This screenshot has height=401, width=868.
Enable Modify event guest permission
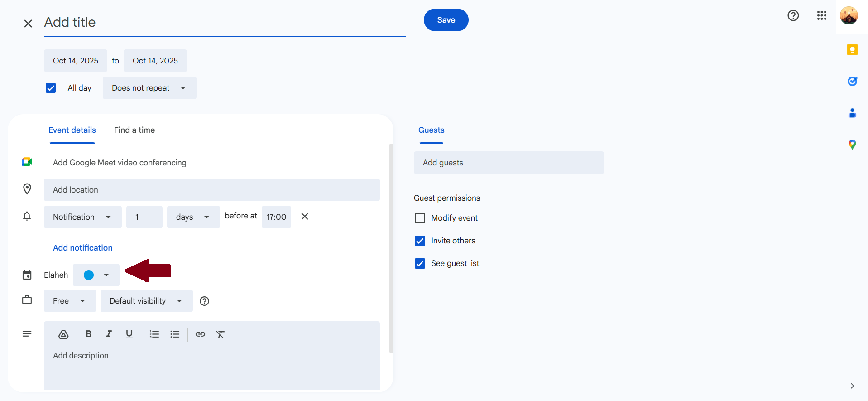coord(420,218)
